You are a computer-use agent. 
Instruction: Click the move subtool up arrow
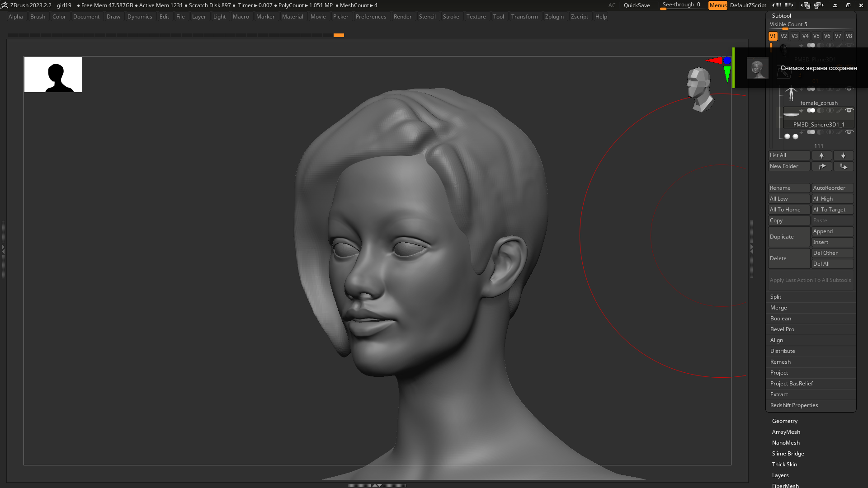821,155
